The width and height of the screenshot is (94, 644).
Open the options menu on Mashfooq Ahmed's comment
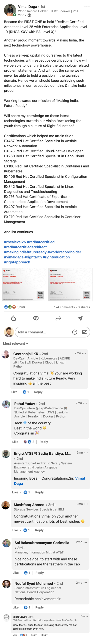(x=86, y=504)
